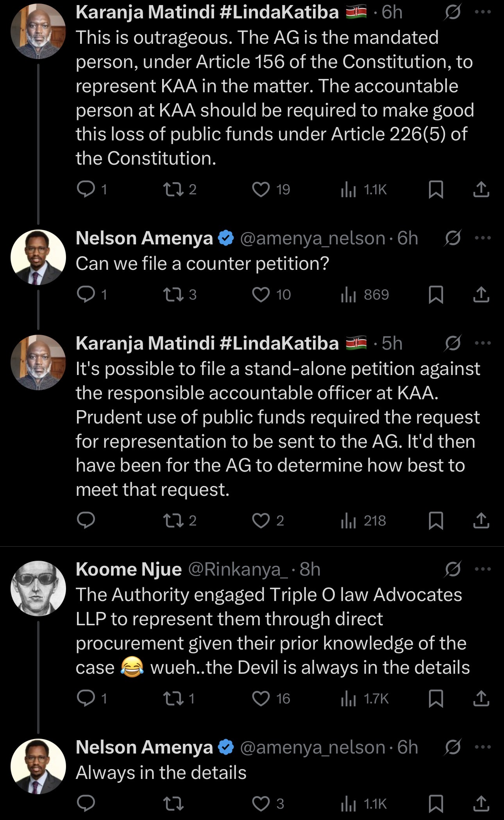504x820 pixels.
Task: Reply to Karanja's 'This is outrageous' tweet
Action: 86,190
